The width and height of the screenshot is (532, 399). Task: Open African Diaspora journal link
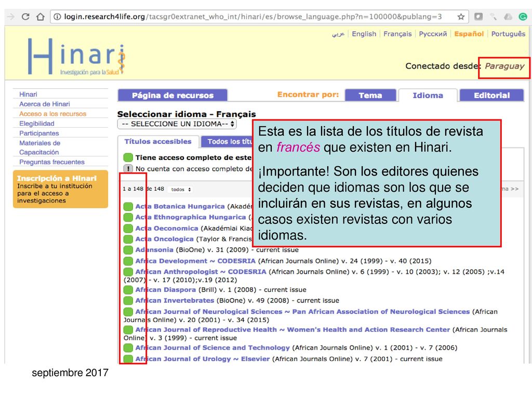166,290
